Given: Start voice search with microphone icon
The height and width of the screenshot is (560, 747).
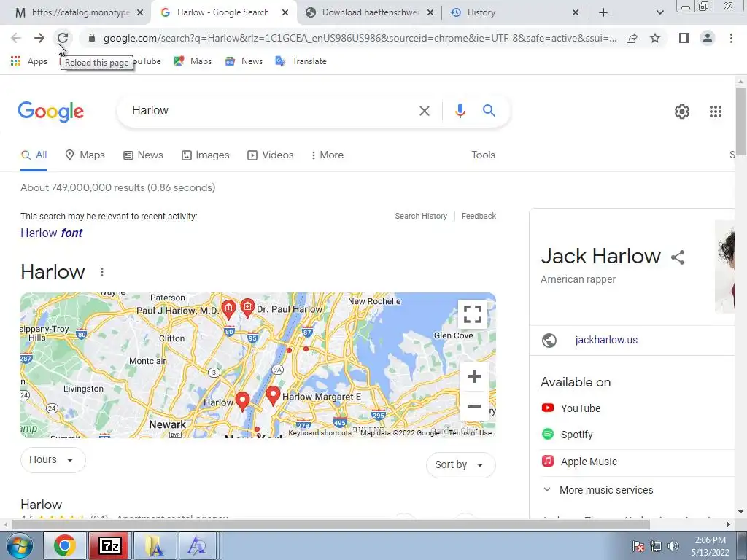Looking at the screenshot, I should [460, 111].
